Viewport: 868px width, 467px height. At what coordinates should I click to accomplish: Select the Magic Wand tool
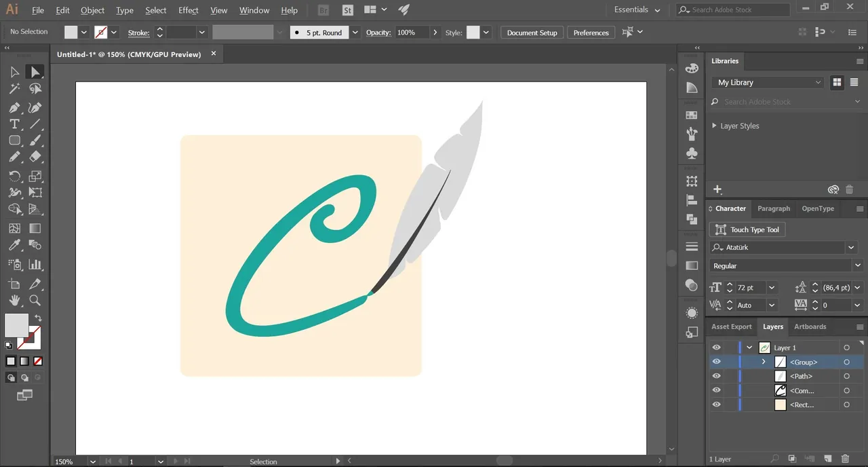point(14,89)
